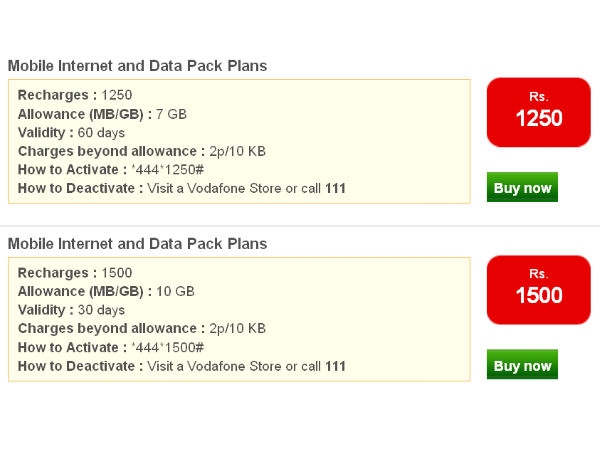Screen dimensions: 600x450
Task: Click the 2p/10 KB charges in the 1250 plan
Action: click(237, 151)
